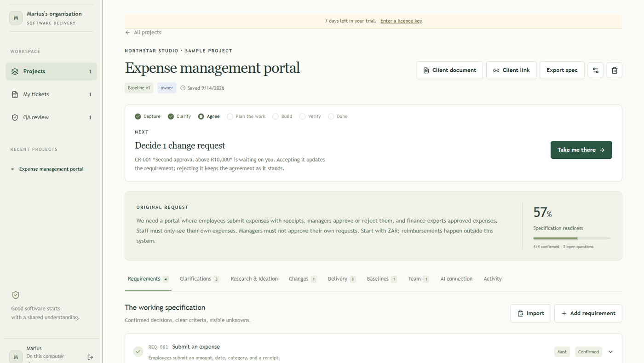
Task: Select the Done stage step
Action: pyautogui.click(x=338, y=116)
